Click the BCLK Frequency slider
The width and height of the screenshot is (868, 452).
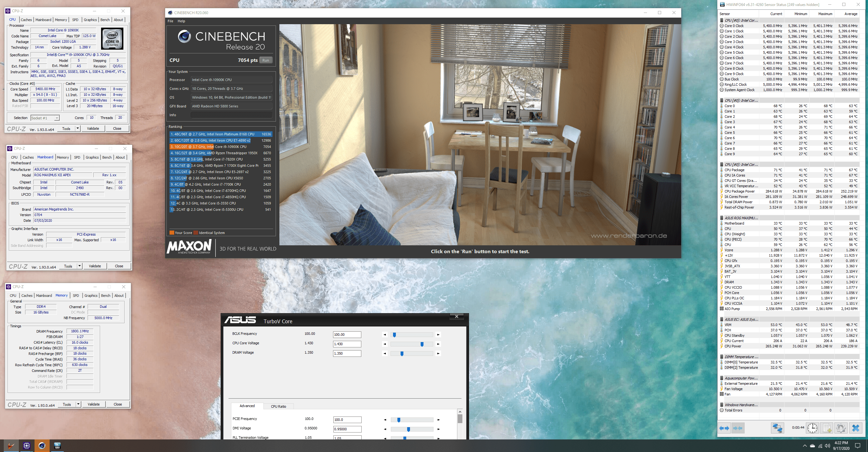coord(412,335)
